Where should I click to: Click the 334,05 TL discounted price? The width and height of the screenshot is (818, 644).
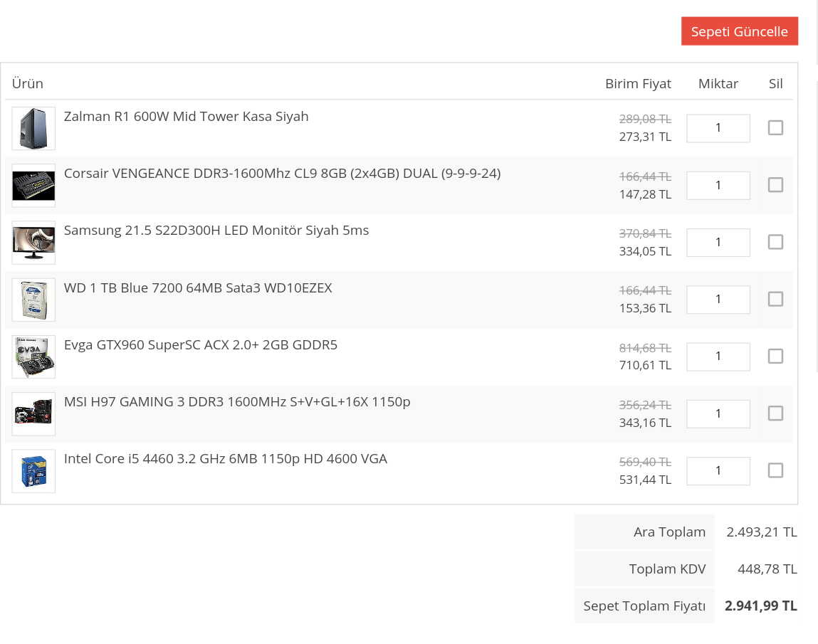click(645, 250)
